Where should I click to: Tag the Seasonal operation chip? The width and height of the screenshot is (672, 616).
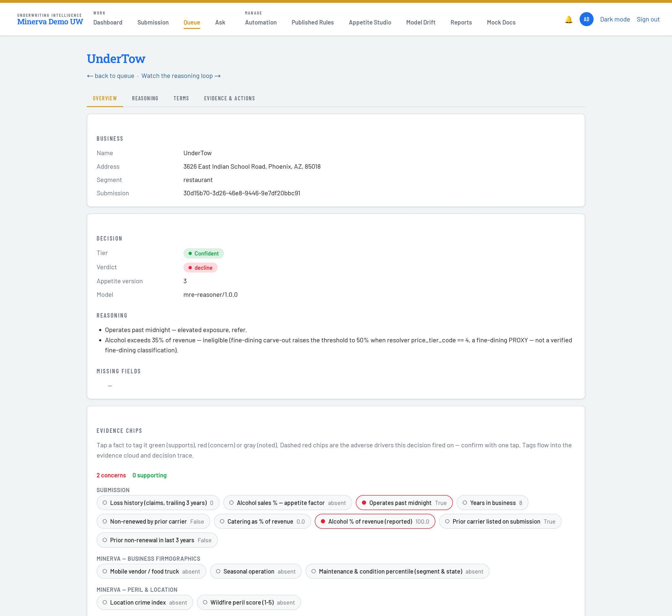click(256, 571)
